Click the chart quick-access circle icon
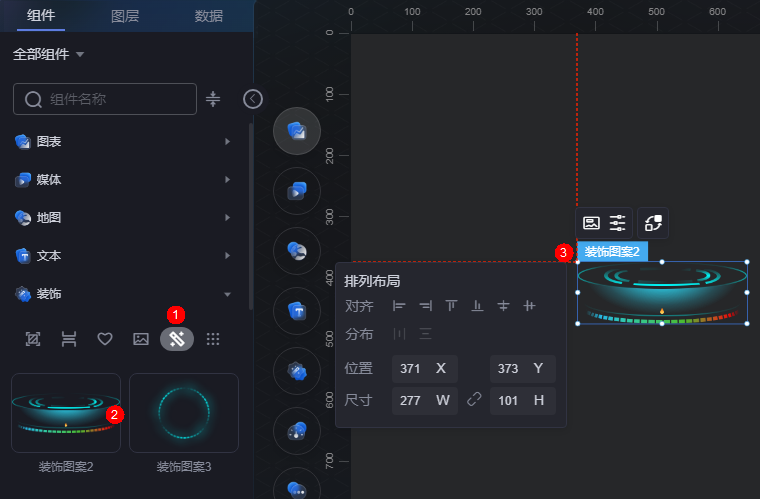Image resolution: width=760 pixels, height=499 pixels. coord(297,131)
